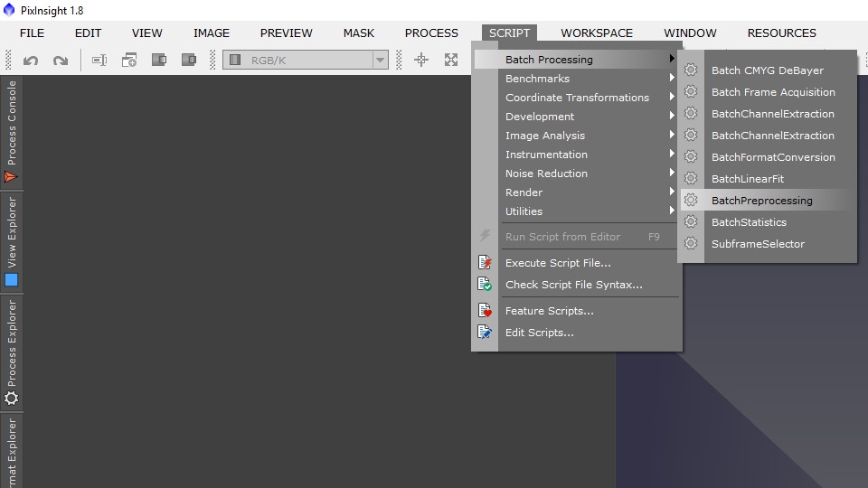
Task: Open the FILE menu
Action: coord(33,33)
